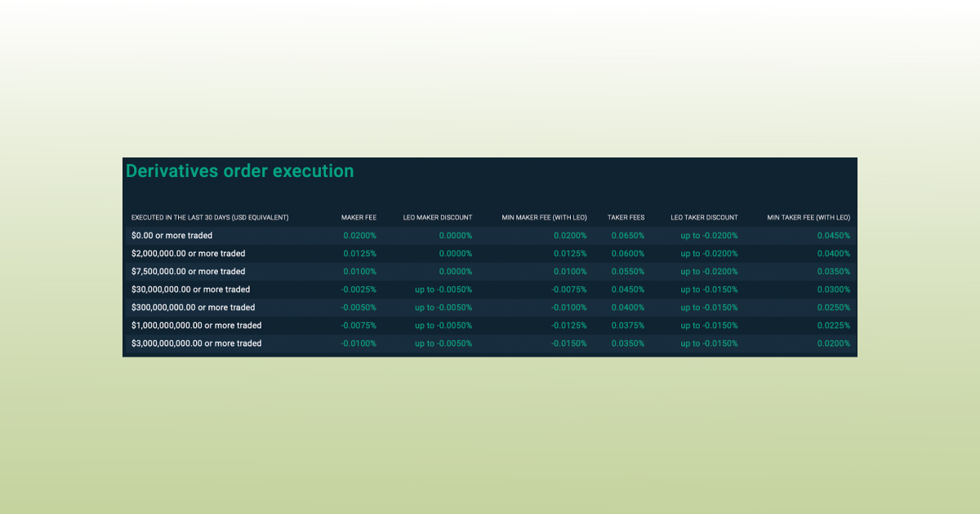The height and width of the screenshot is (514, 980).
Task: Select the $0.00 or more traded row
Action: pyautogui.click(x=171, y=235)
